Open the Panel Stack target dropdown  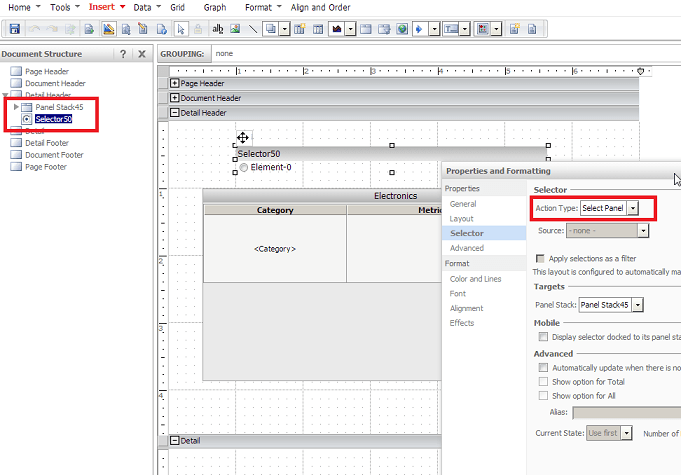(x=637, y=305)
